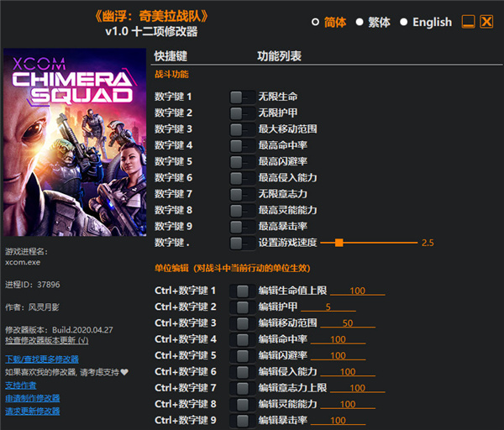The image size is (504, 430).
Task: Click the process name xcom.exe
Action: pyautogui.click(x=23, y=262)
